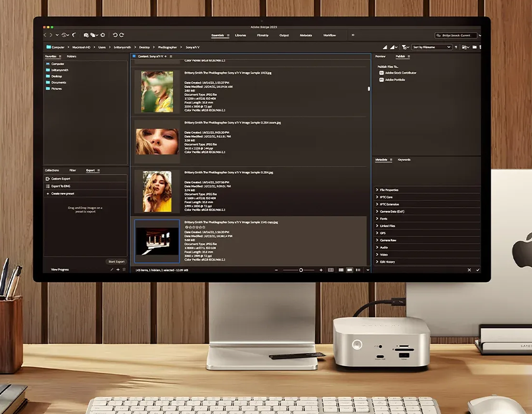Screen dimensions: 532x414
Task: Select Adobe Stock Contributor publish option
Action: click(x=400, y=73)
